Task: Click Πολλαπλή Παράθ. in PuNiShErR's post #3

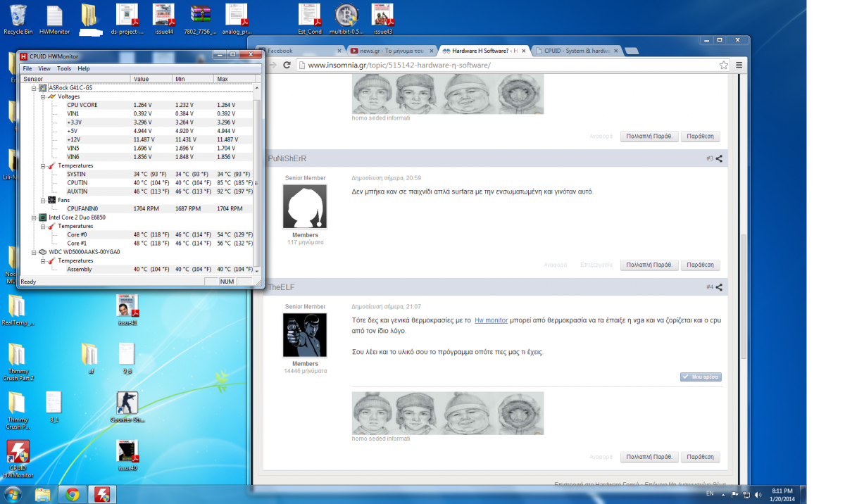Action: coord(649,265)
